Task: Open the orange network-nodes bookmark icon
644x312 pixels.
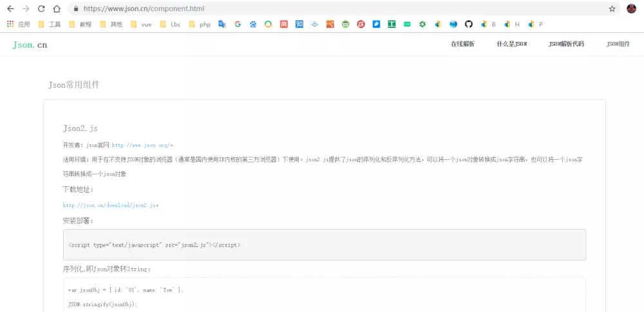Action: tap(330, 24)
